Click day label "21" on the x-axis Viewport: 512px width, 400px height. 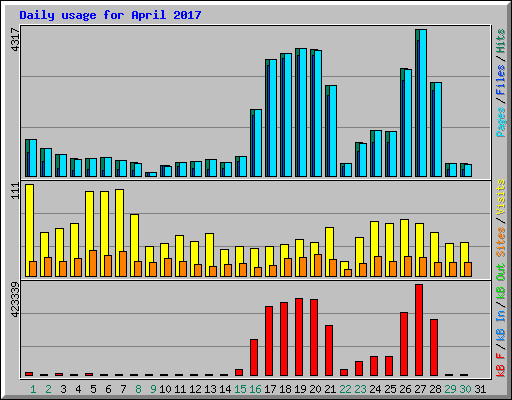coord(330,389)
